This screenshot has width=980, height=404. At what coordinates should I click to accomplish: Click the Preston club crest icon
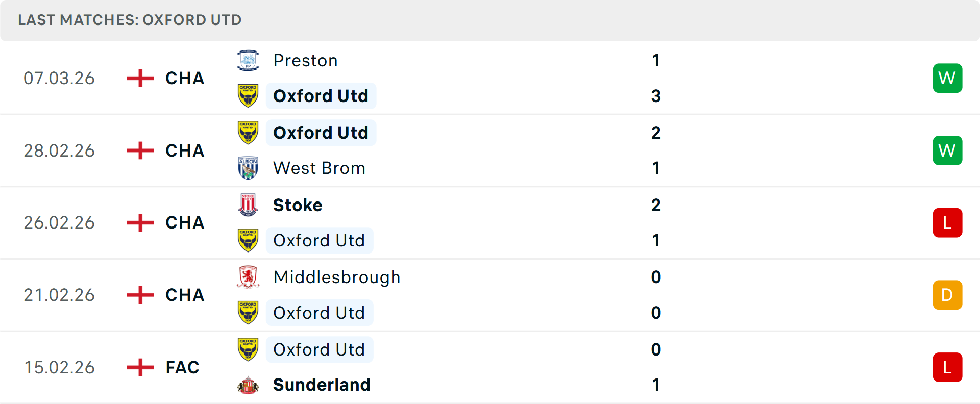pos(248,60)
